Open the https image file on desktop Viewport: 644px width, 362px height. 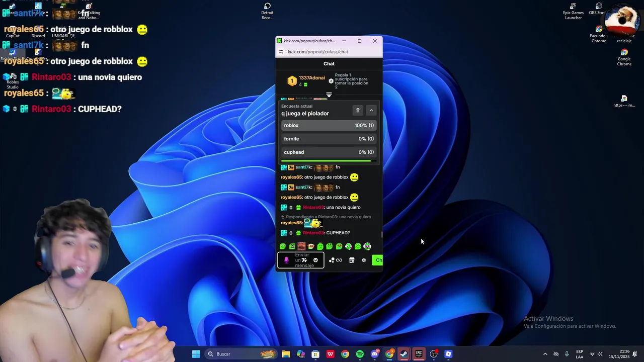(x=624, y=101)
